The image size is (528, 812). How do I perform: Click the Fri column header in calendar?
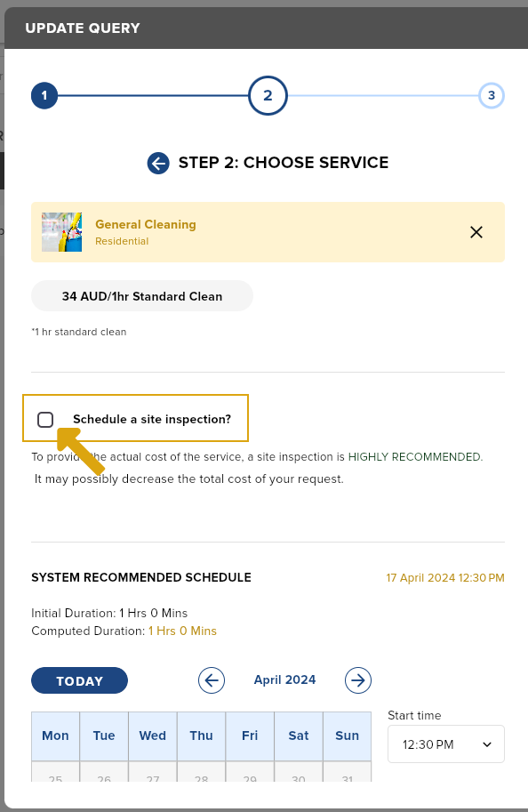pos(250,736)
